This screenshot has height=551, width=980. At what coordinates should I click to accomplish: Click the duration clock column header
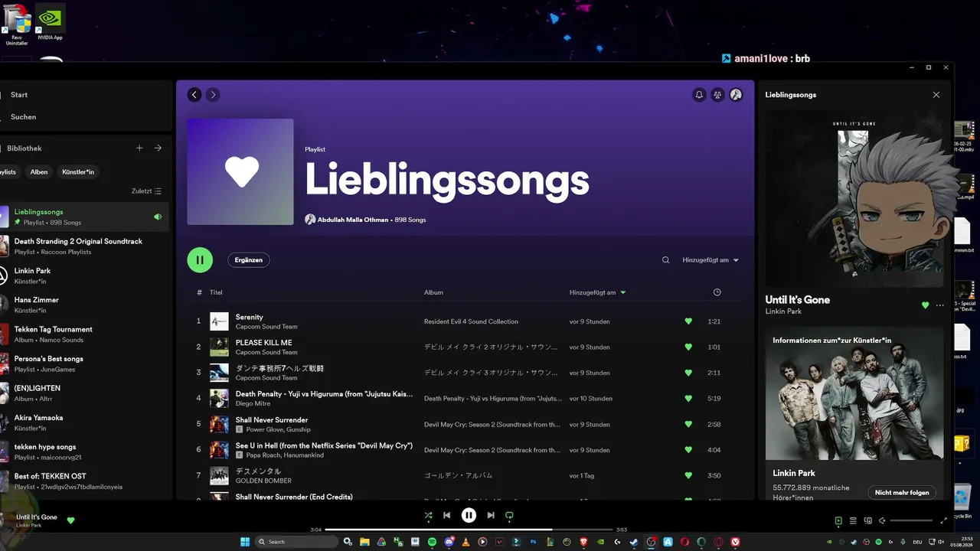(717, 292)
